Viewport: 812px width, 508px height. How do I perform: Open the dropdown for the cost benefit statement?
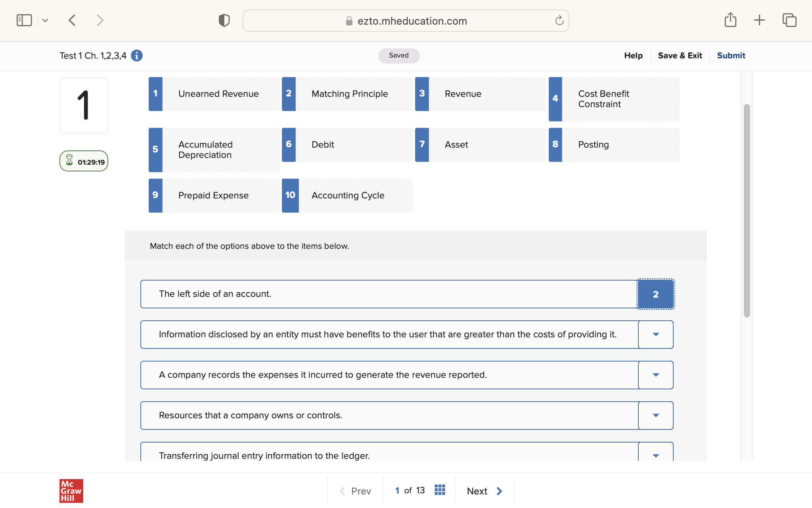pos(655,335)
